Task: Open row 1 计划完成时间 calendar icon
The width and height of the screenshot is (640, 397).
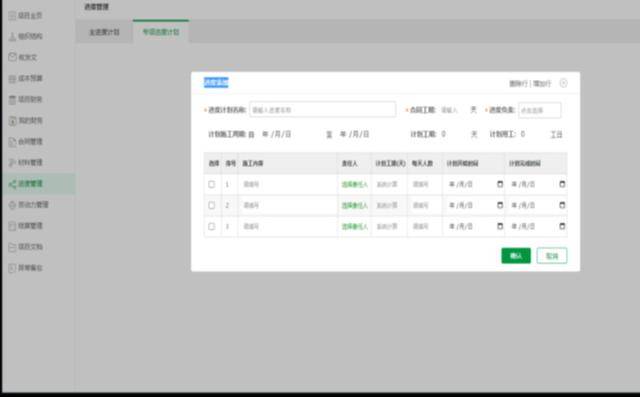Action: point(562,184)
